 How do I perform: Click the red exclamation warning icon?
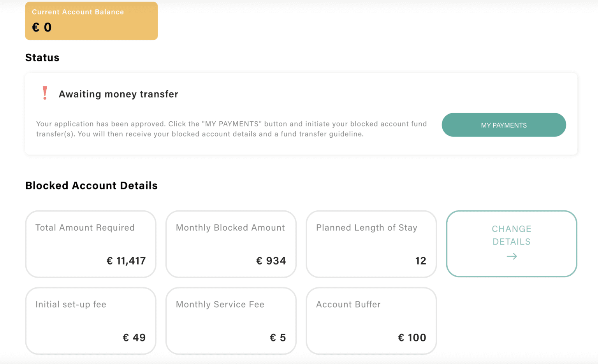tap(45, 93)
